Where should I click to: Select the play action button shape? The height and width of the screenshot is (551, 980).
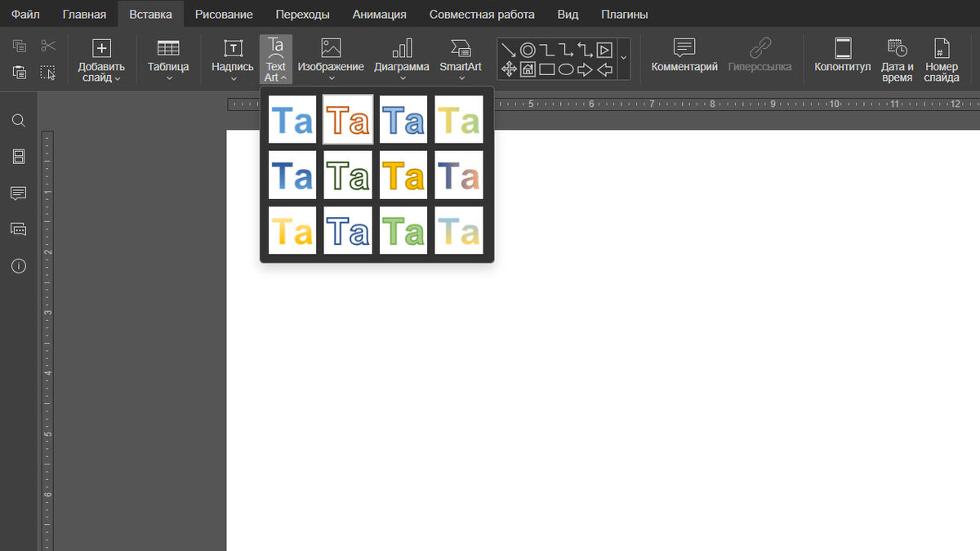click(604, 51)
